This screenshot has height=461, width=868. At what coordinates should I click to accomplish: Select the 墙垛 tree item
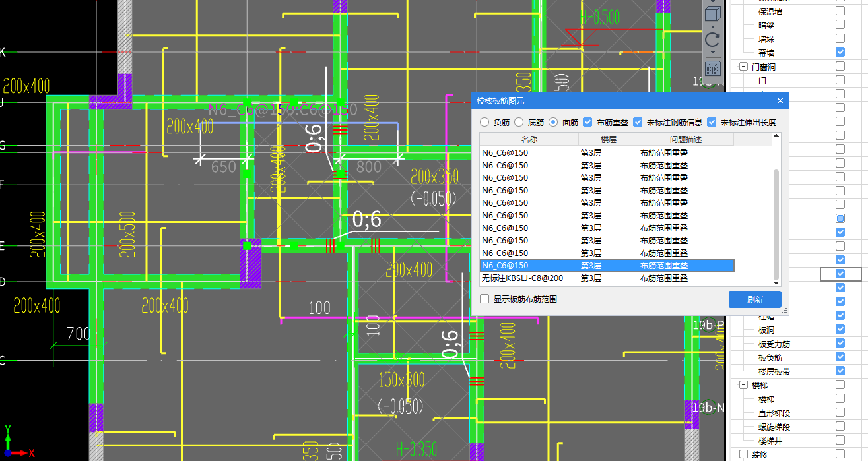pos(766,39)
